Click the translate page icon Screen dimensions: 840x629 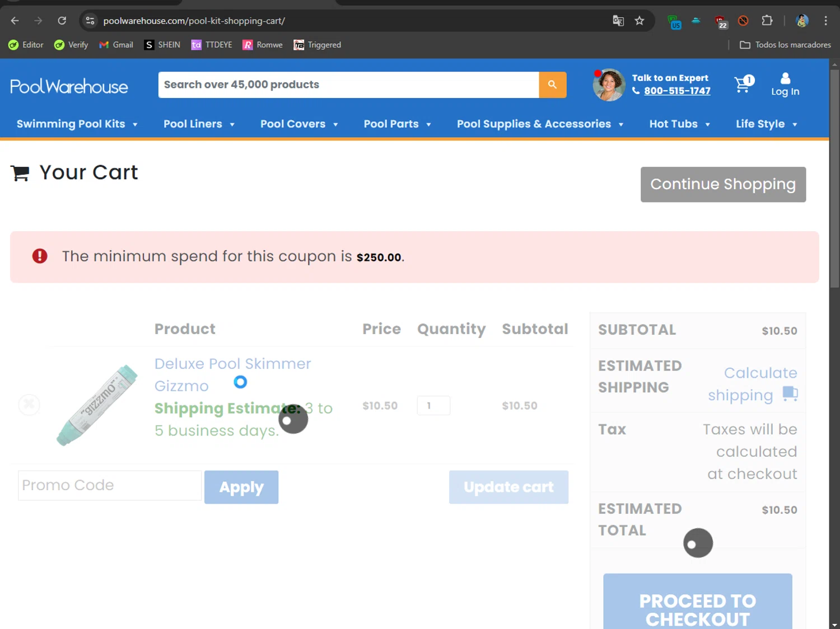618,21
